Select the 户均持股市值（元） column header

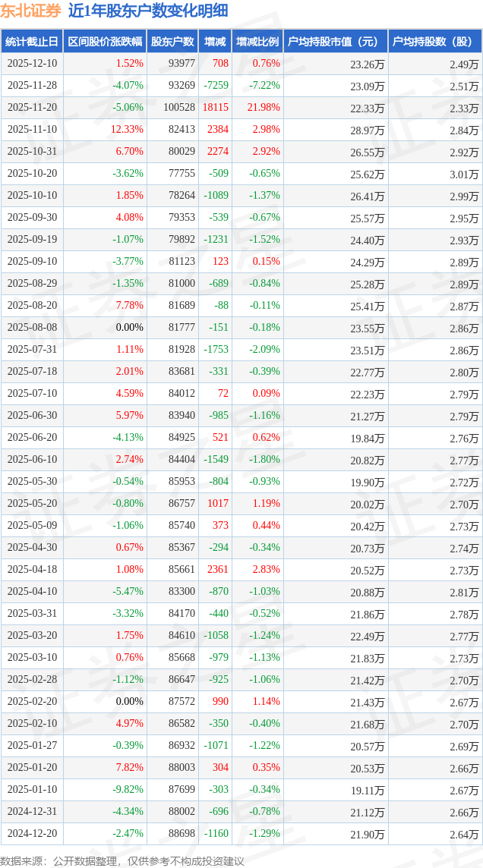[x=334, y=42]
